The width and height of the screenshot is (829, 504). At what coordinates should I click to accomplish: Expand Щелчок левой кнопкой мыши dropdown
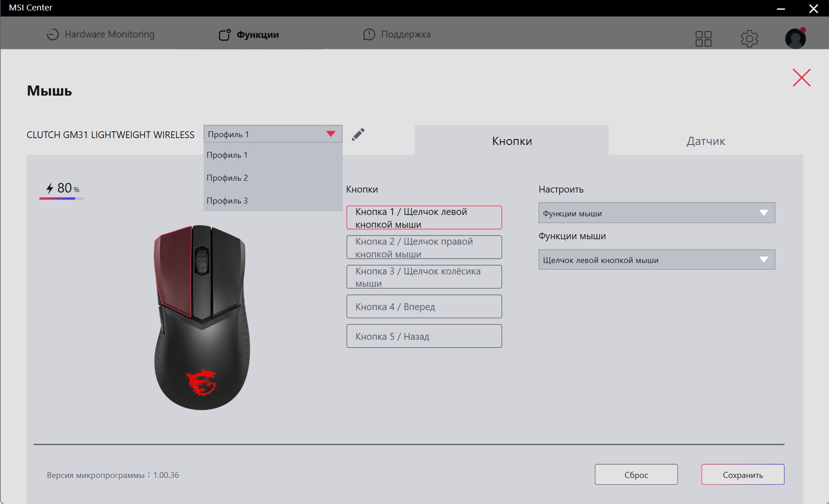coord(657,260)
